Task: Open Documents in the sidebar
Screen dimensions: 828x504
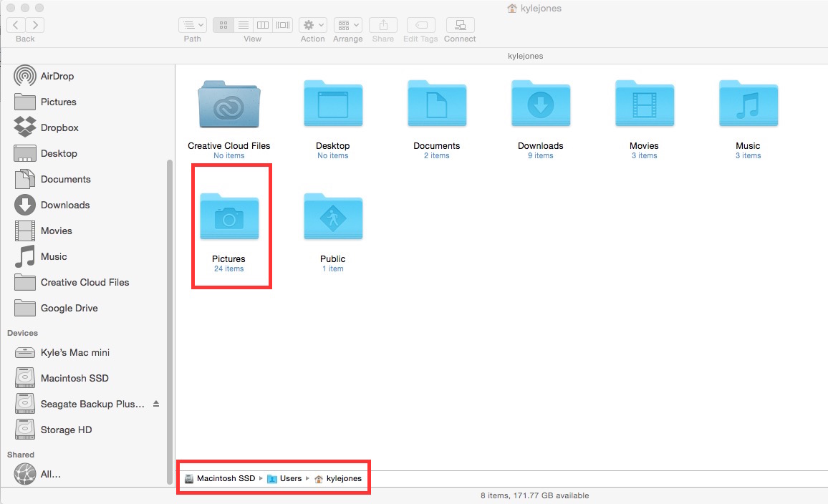Action: [65, 180]
